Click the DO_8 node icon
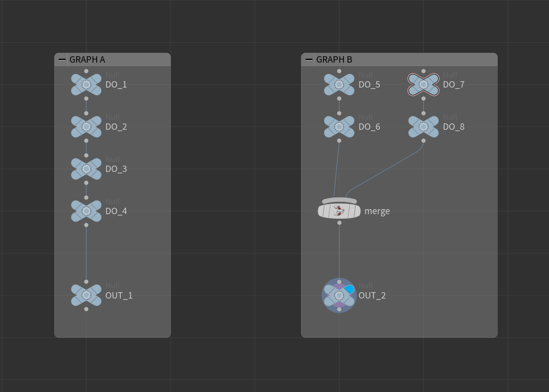 coord(423,127)
